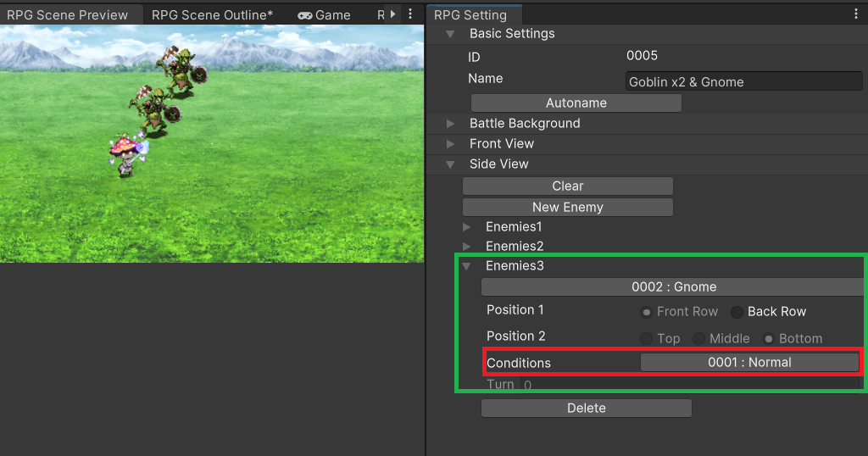868x456 pixels.
Task: Click the Name field Goblin x2 & Gnome
Action: [x=744, y=81]
